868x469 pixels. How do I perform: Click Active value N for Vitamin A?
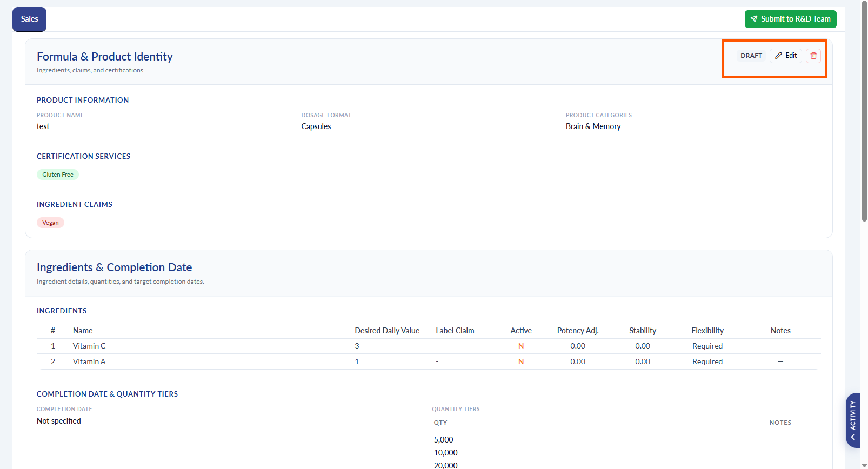point(521,361)
